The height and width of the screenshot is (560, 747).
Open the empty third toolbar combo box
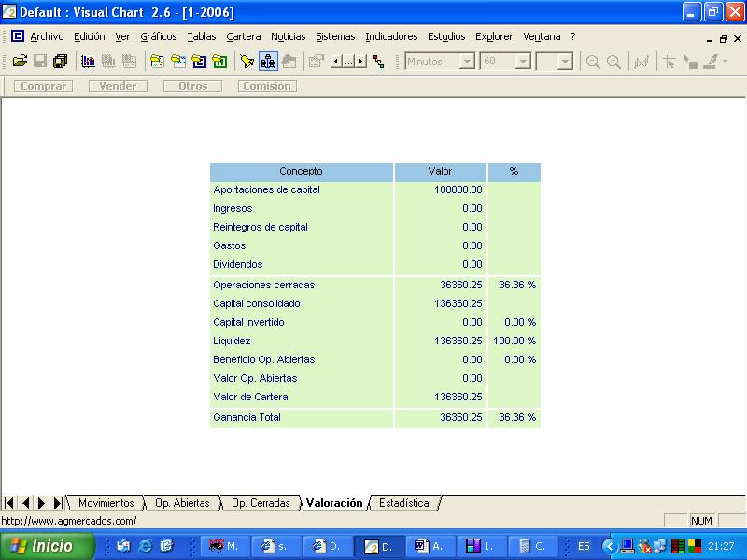pos(565,62)
